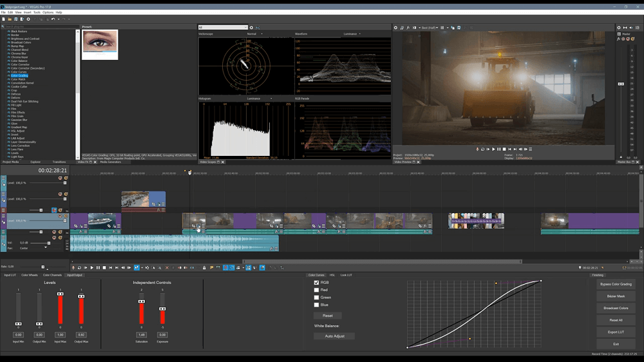Click the Lock event padlock icon
Viewport: 644px width, 362px height.
tap(204, 267)
